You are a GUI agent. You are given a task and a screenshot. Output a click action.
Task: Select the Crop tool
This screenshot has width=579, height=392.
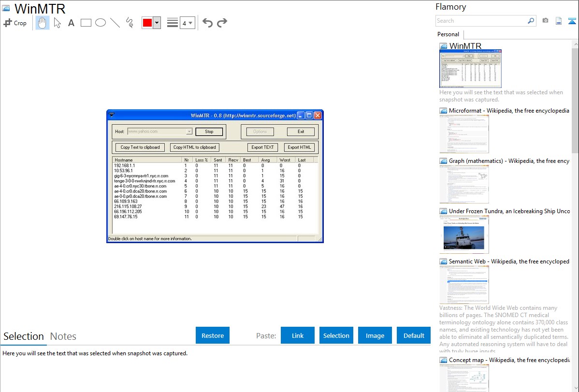tap(15, 23)
